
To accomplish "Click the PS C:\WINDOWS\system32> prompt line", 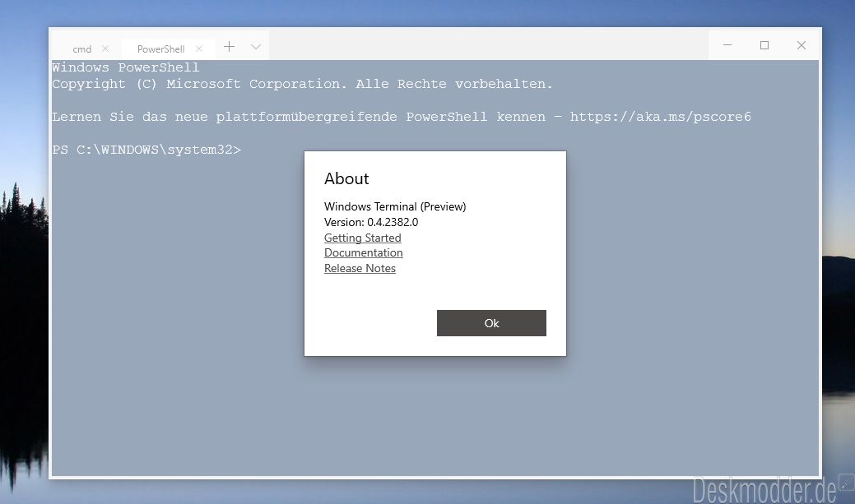I will tap(146, 150).
